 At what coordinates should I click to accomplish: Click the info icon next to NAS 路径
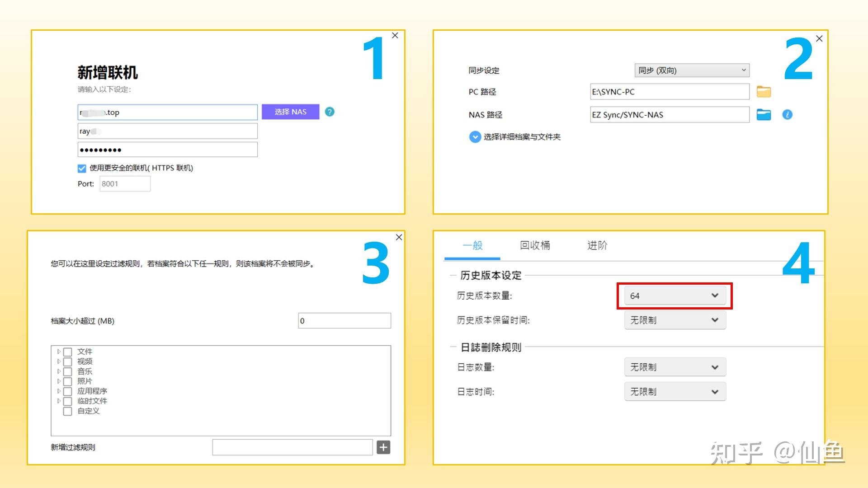click(x=788, y=115)
